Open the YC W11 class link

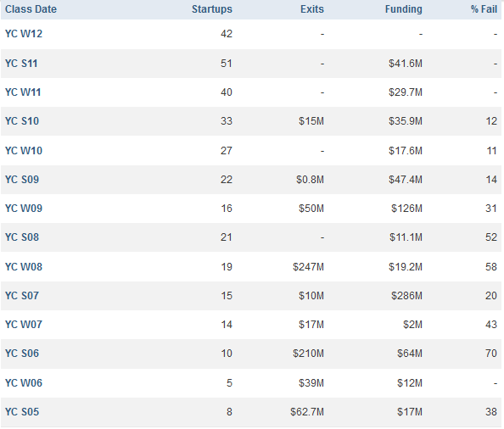[x=23, y=92]
